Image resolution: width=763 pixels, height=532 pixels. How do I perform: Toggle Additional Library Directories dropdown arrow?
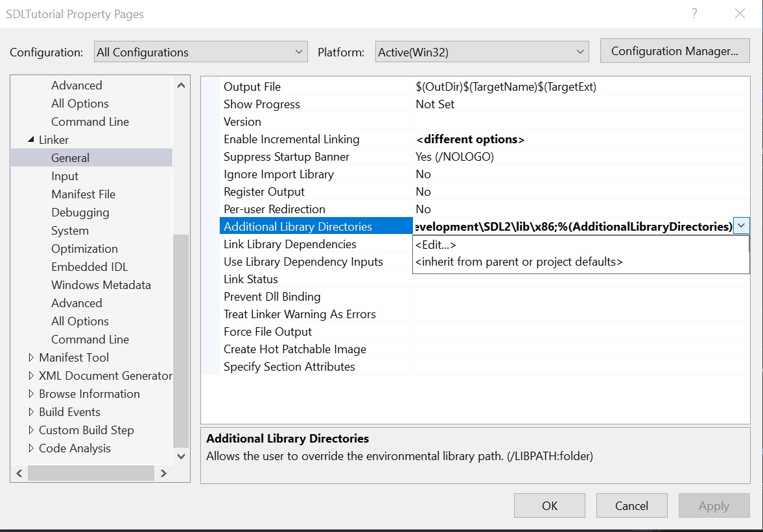741,226
